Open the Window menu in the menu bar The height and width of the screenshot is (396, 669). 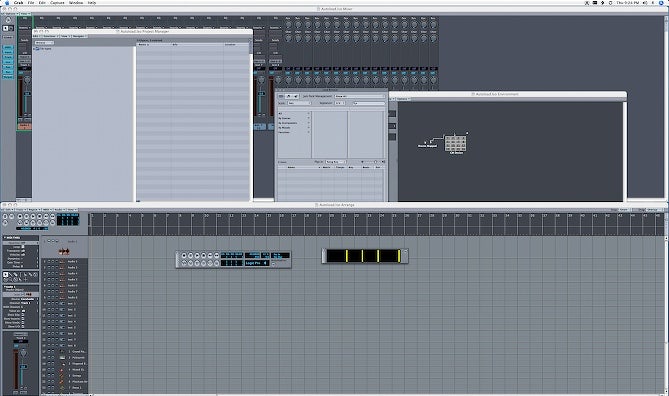(x=76, y=3)
